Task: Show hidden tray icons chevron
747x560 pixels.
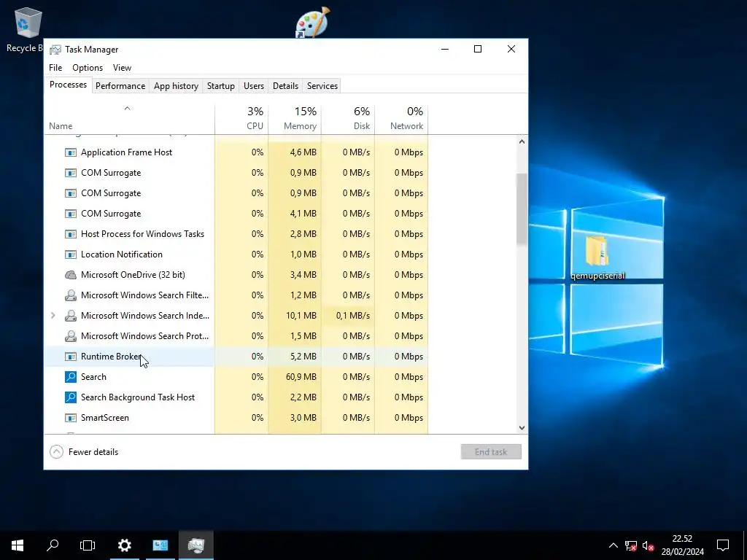Action: (x=613, y=545)
